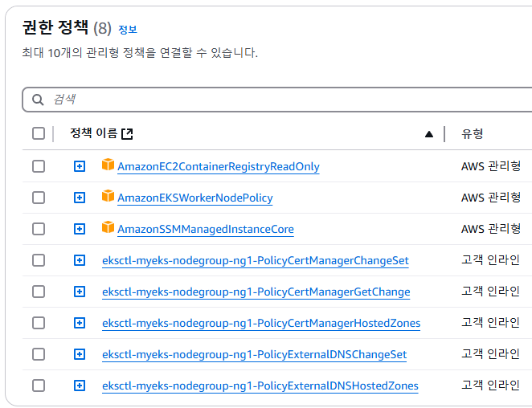The width and height of the screenshot is (532, 408).
Task: Expand PolicyCertManagerHostedZones inline policy
Action: 80,323
